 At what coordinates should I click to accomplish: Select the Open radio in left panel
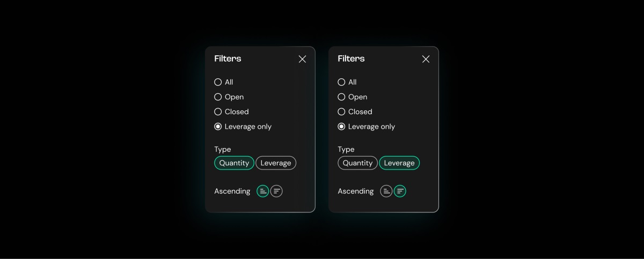pyautogui.click(x=218, y=97)
